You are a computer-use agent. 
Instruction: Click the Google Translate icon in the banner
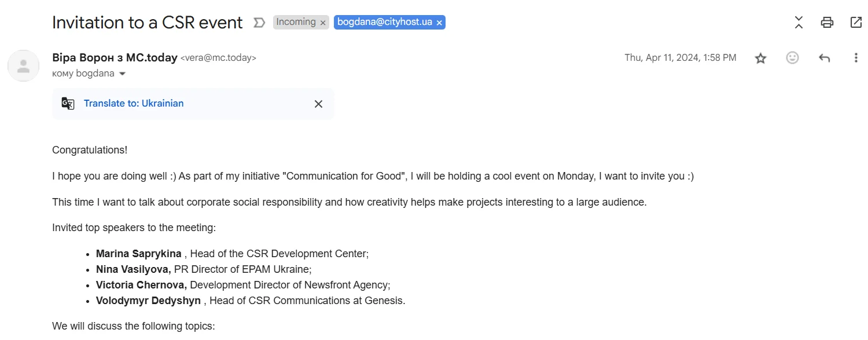pyautogui.click(x=68, y=104)
